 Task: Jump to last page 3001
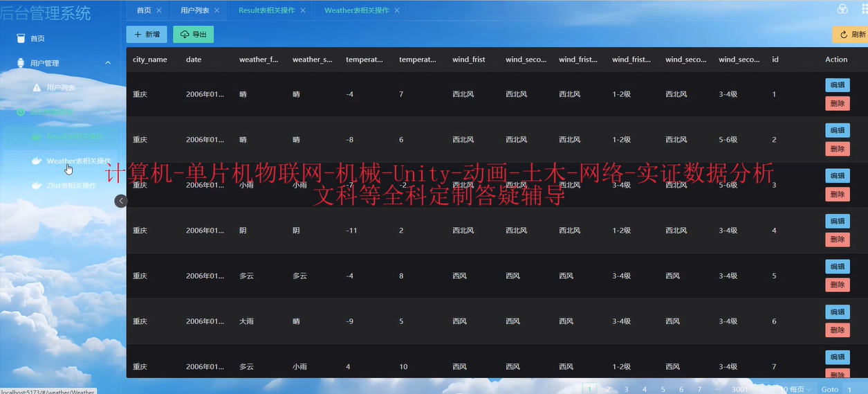739,389
